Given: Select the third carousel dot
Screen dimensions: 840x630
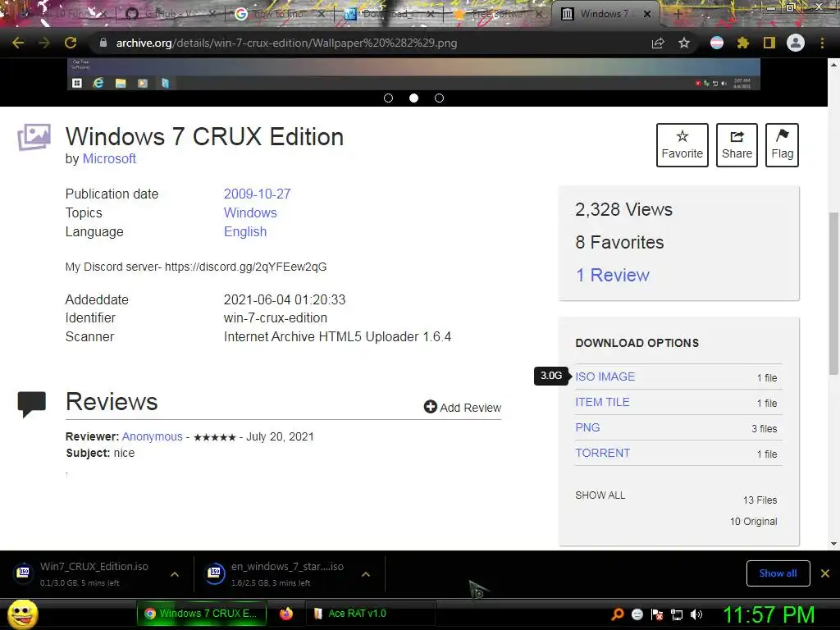Looking at the screenshot, I should coord(440,98).
